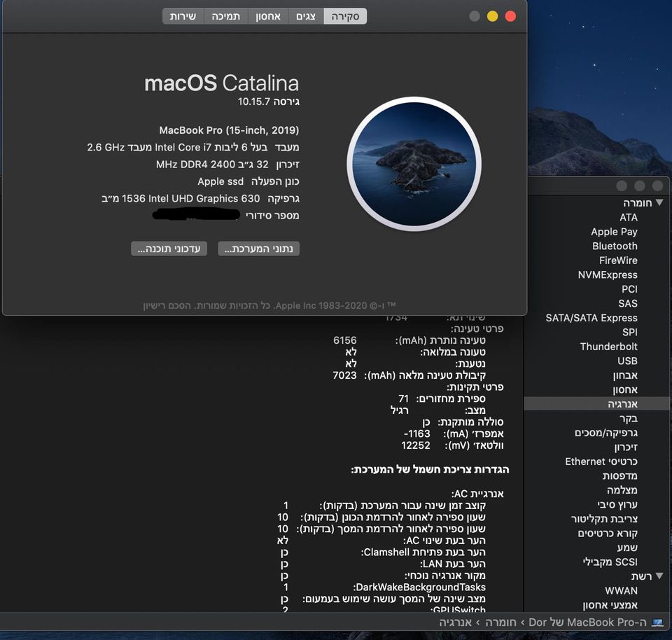
Task: Choose USB from the hardware list
Action: pyautogui.click(x=627, y=361)
